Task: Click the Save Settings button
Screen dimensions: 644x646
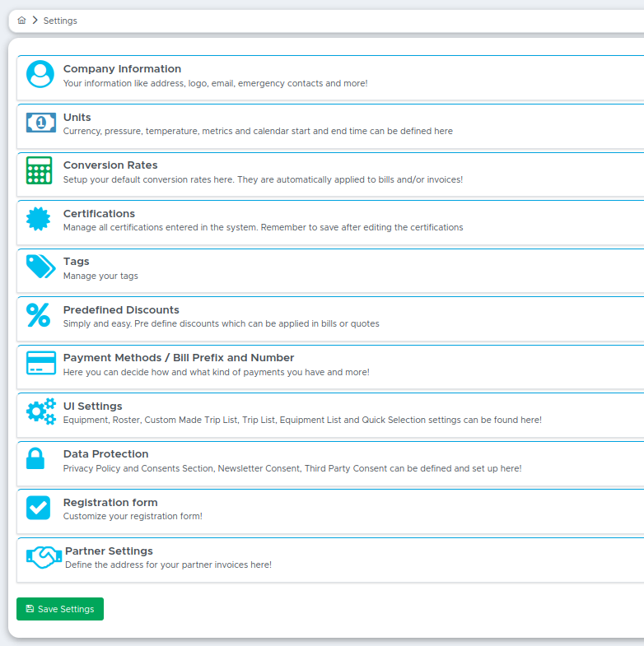Action: pos(60,609)
